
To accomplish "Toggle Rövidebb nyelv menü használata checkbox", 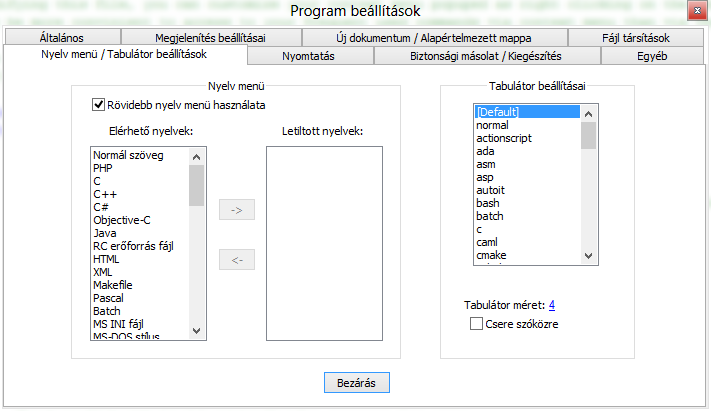I will (x=99, y=104).
